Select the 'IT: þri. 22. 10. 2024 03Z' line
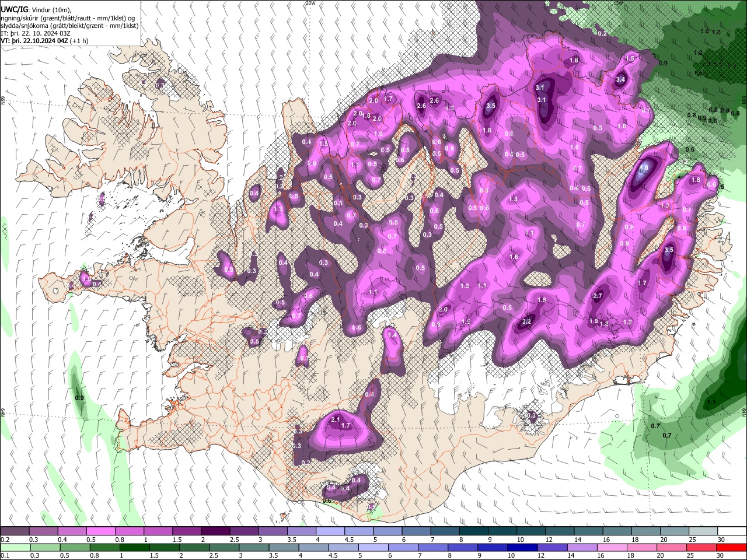747x560 pixels. click(x=35, y=33)
